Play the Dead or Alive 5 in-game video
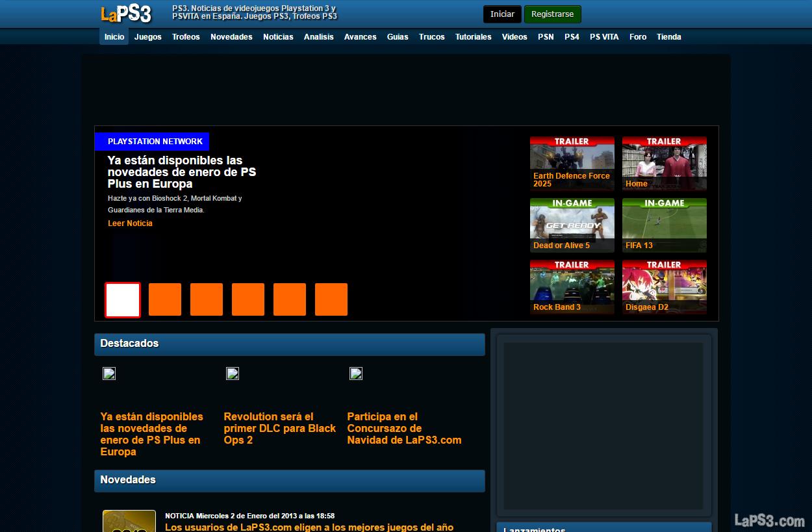 (x=572, y=225)
